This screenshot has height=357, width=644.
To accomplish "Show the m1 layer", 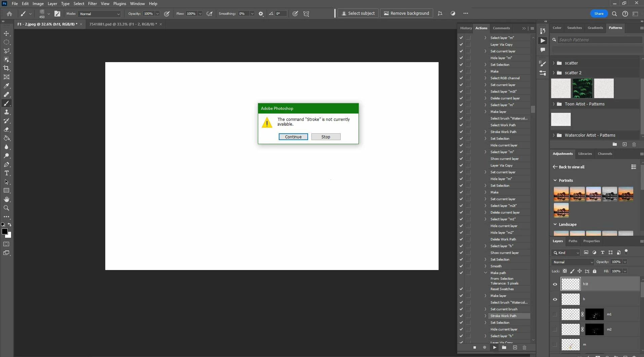I will tap(555, 314).
